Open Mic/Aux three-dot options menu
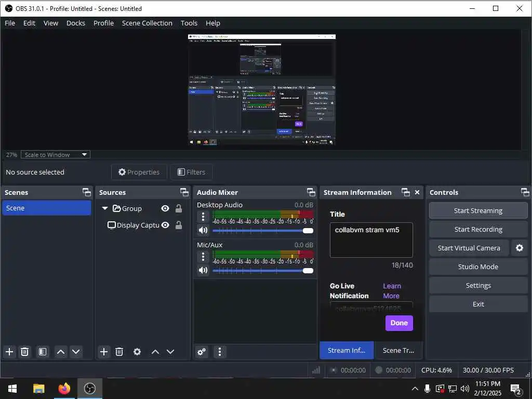 point(203,257)
